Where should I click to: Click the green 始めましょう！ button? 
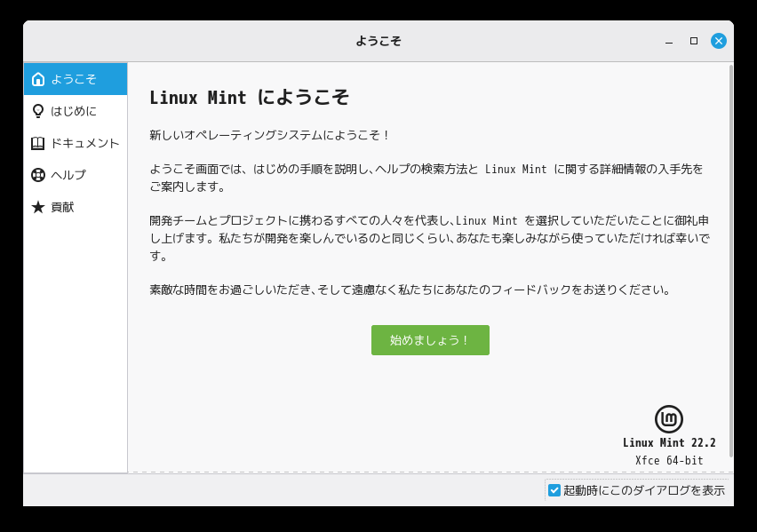(x=430, y=340)
